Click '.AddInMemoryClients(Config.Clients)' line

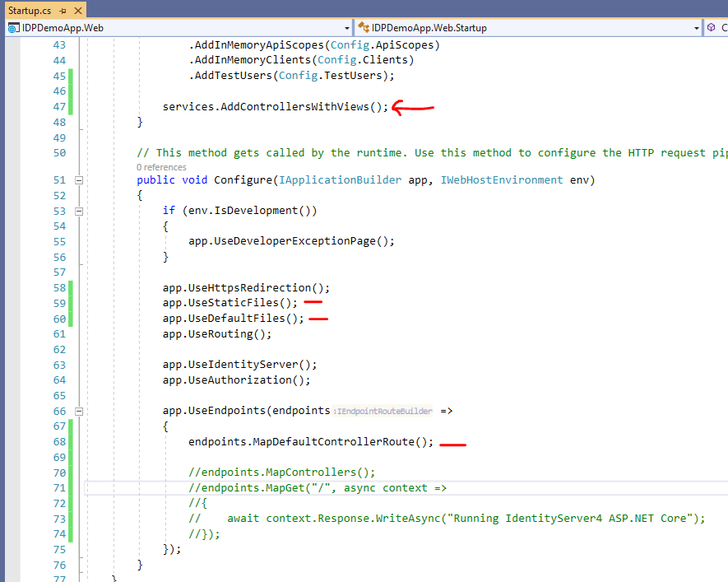(301, 60)
